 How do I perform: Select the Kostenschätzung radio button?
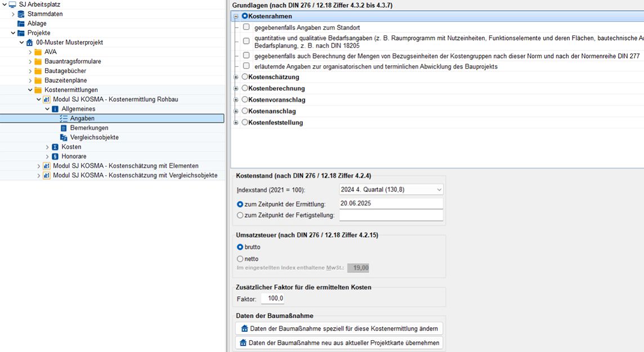(x=244, y=76)
